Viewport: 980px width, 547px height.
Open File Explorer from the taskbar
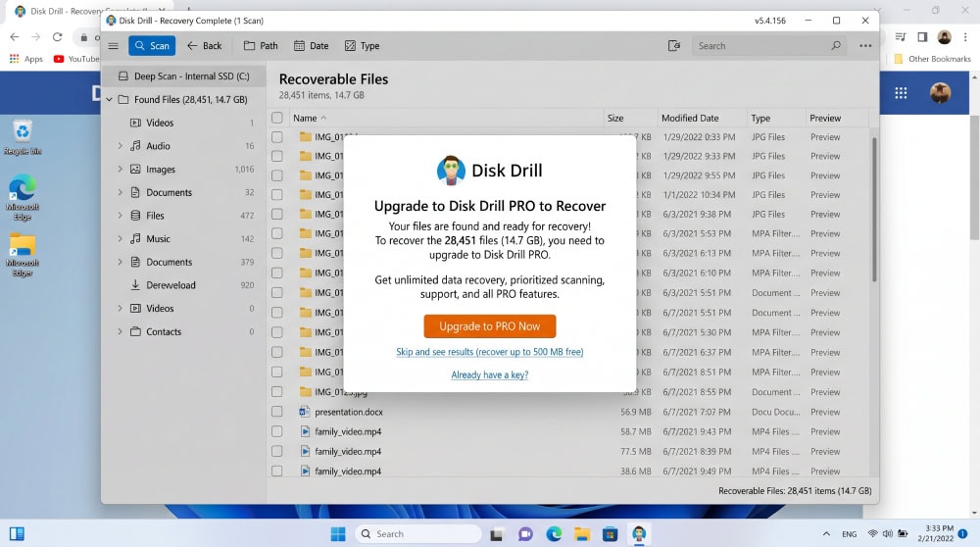(x=582, y=534)
